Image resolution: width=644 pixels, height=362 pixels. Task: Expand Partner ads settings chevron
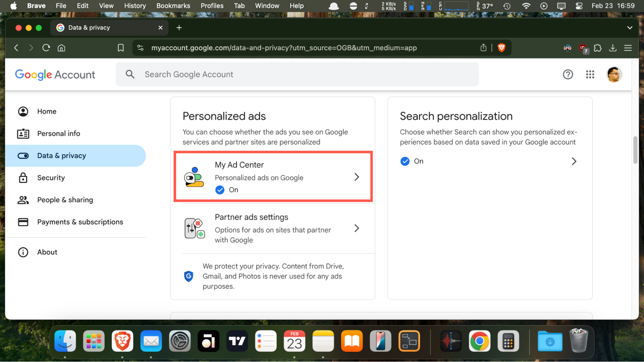[x=357, y=228]
